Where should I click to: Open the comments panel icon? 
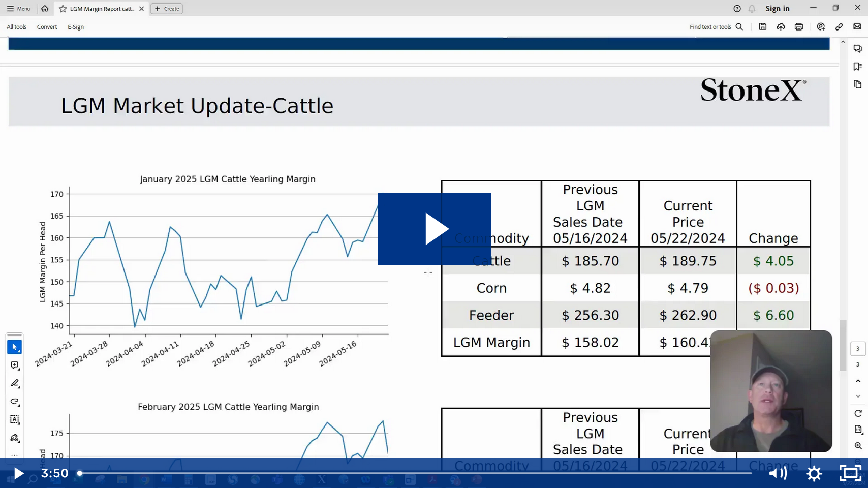coord(858,49)
